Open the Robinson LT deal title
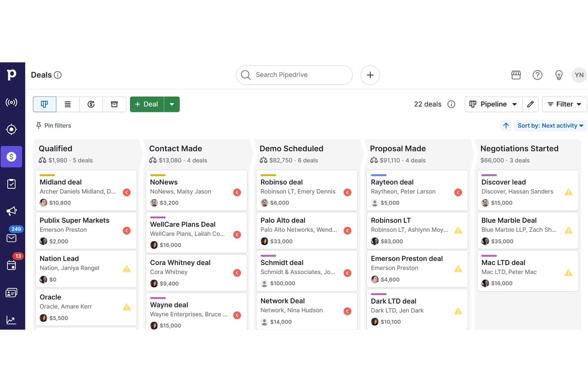 coord(391,220)
